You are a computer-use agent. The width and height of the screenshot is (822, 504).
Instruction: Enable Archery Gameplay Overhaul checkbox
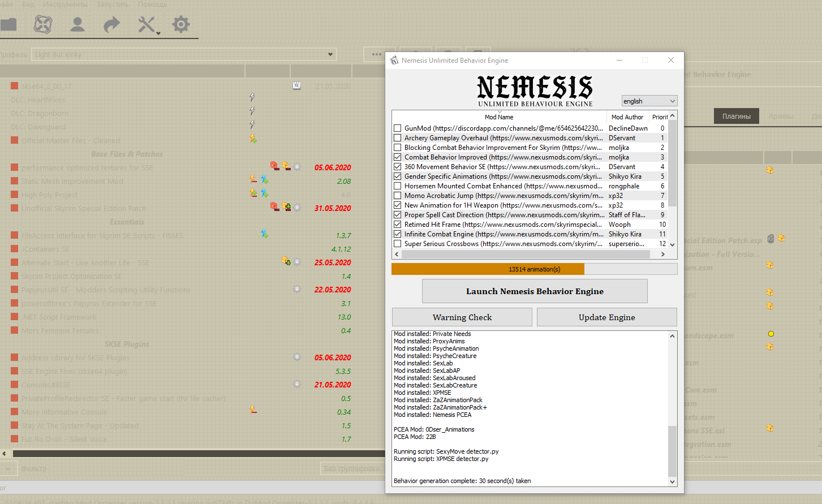[x=398, y=138]
